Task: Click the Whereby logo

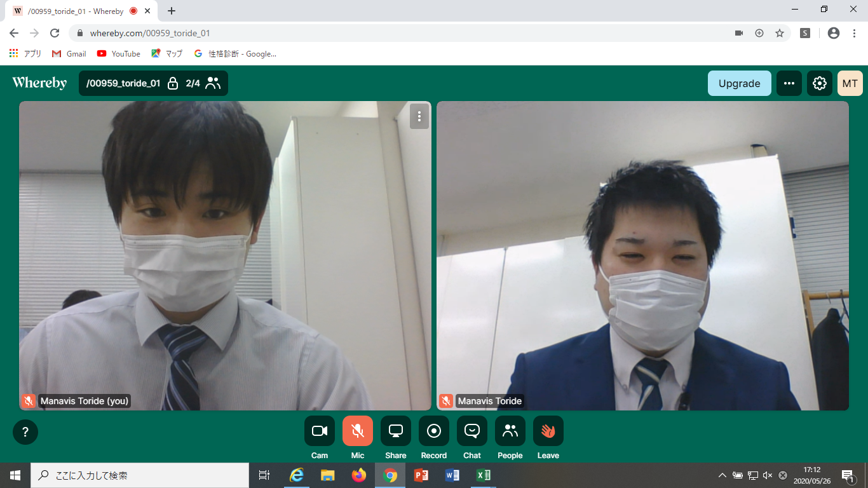Action: coord(39,83)
